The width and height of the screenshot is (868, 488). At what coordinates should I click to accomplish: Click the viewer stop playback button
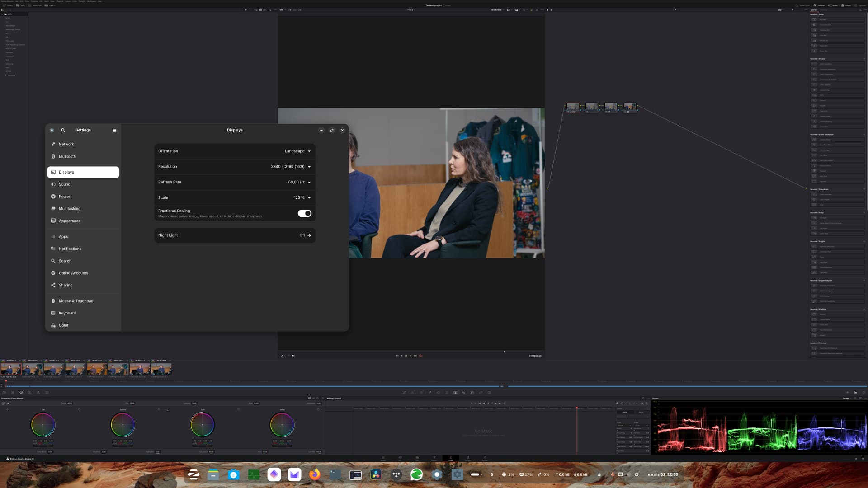(406, 356)
